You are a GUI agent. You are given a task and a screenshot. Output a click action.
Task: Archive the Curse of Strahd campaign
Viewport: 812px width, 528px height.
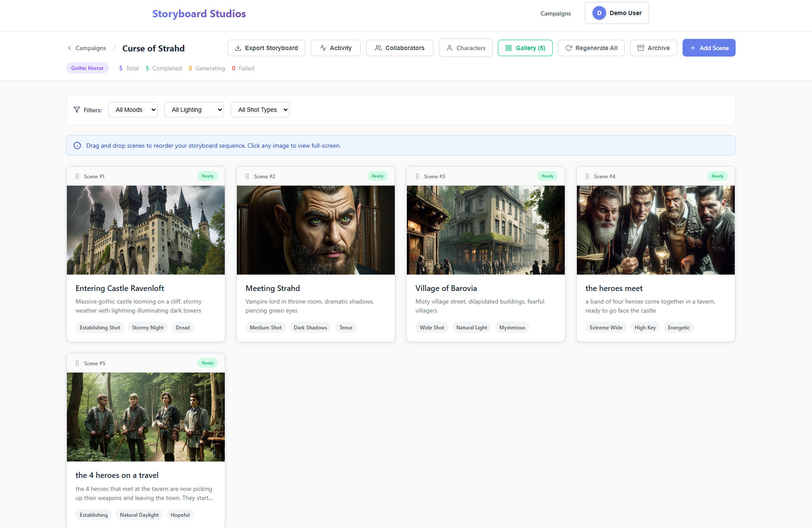click(654, 48)
